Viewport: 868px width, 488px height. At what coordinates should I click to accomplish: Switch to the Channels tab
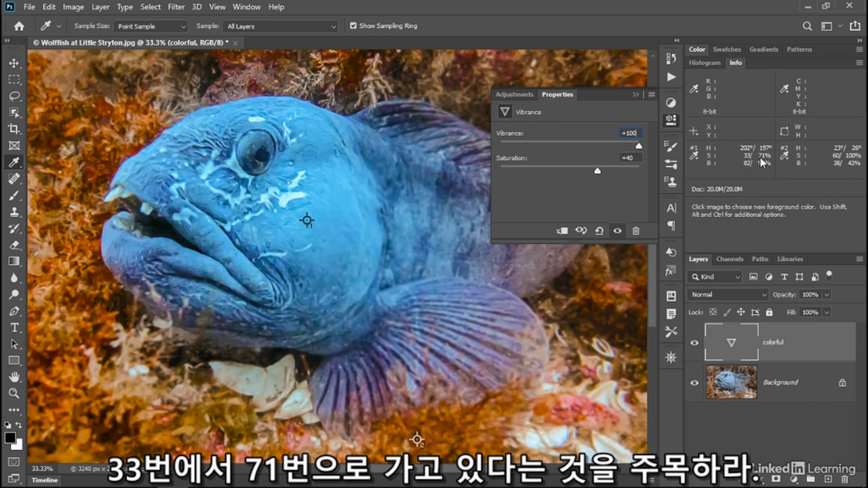pos(730,259)
